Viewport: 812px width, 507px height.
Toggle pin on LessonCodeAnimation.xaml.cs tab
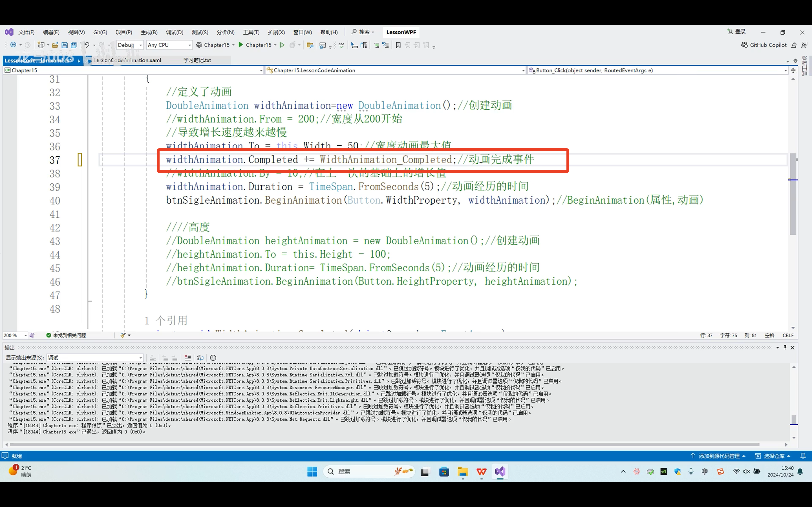pos(79,61)
